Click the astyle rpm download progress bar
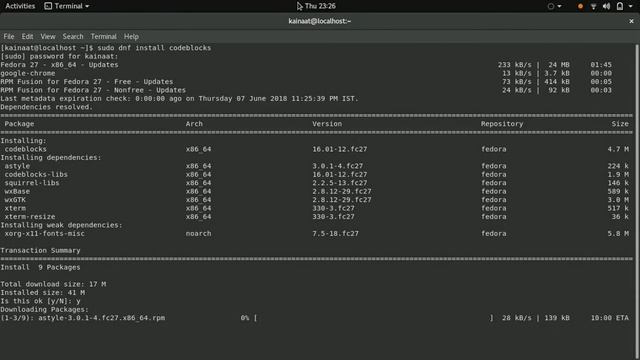Image resolution: width=640 pixels, height=360 pixels. point(374,318)
